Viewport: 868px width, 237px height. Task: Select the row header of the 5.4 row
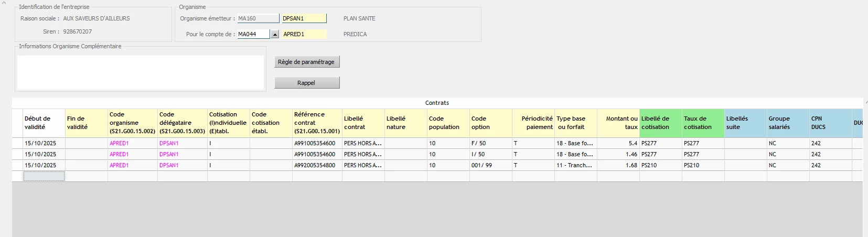point(17,143)
